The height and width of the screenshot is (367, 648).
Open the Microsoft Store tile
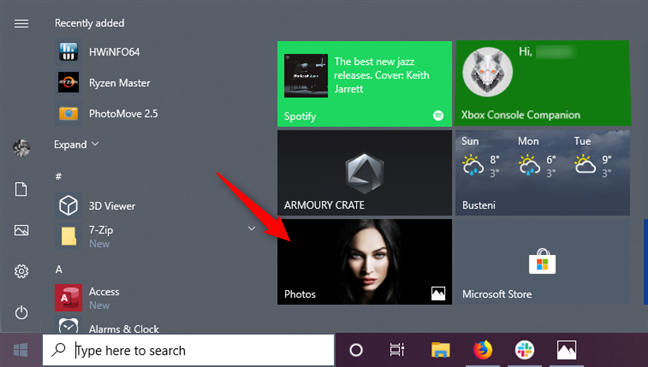click(x=543, y=262)
